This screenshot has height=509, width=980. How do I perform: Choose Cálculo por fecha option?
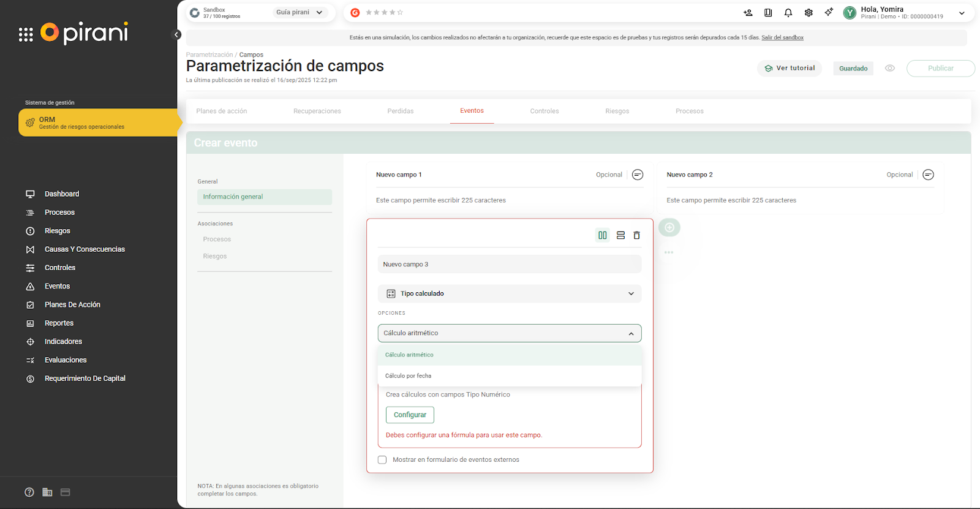pos(409,376)
